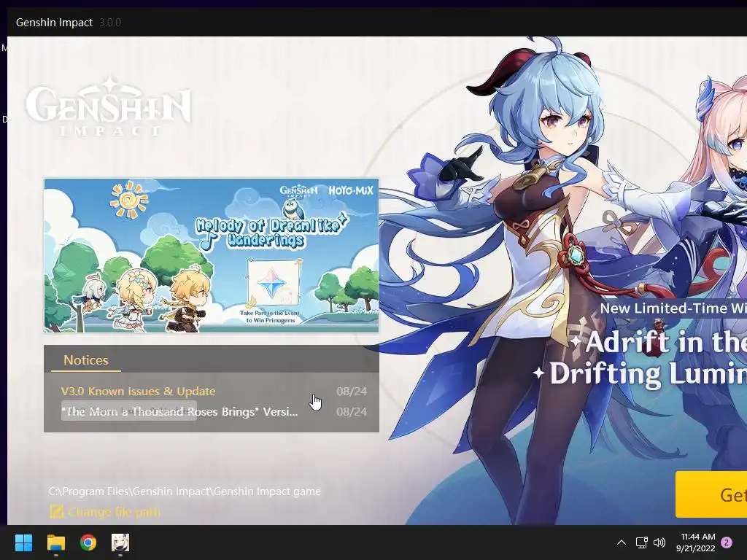
Task: Click the Genshin Impact logo
Action: [x=109, y=106]
